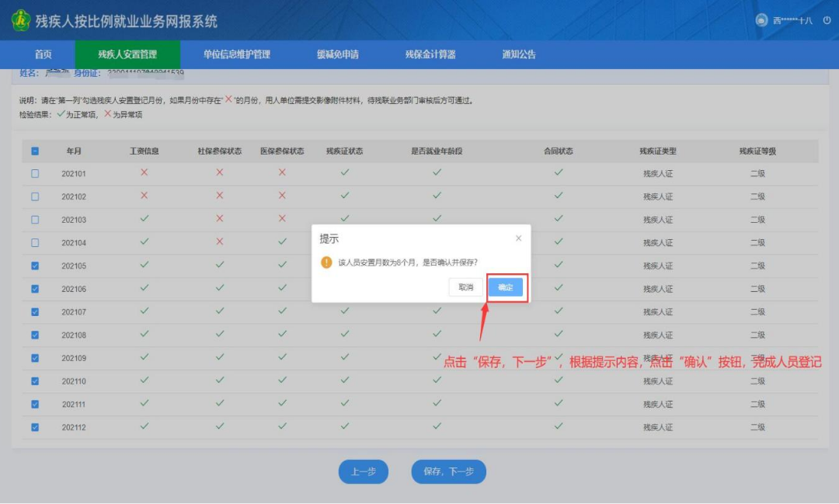839x504 pixels.
Task: Click the orange warning icon in dialog
Action: 327,262
